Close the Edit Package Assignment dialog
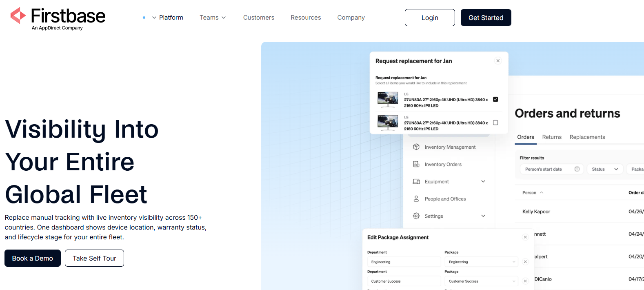 pos(525,237)
